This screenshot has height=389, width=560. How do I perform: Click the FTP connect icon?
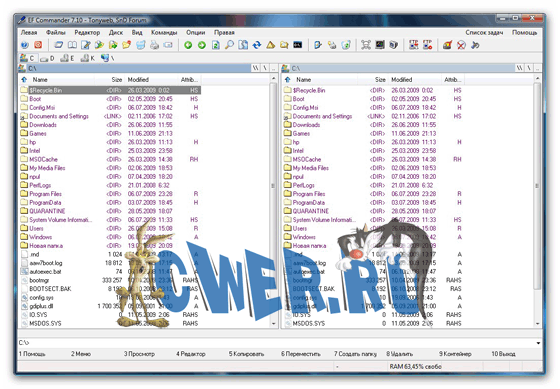[x=414, y=45]
